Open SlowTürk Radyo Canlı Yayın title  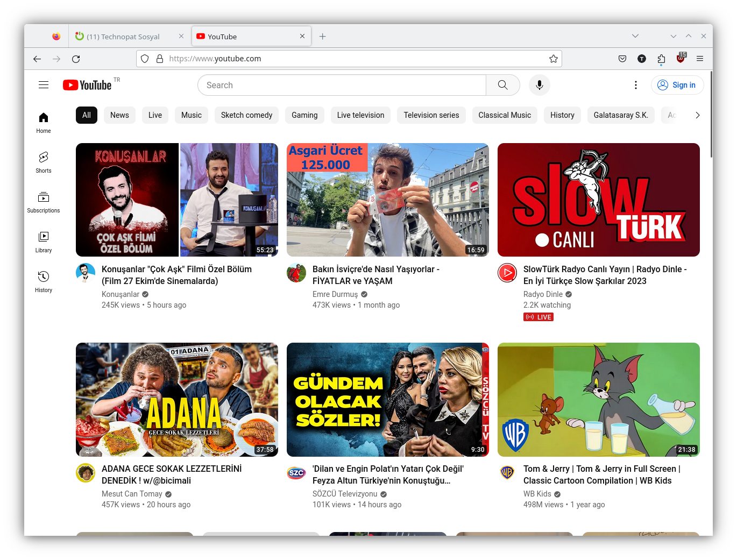pos(605,275)
